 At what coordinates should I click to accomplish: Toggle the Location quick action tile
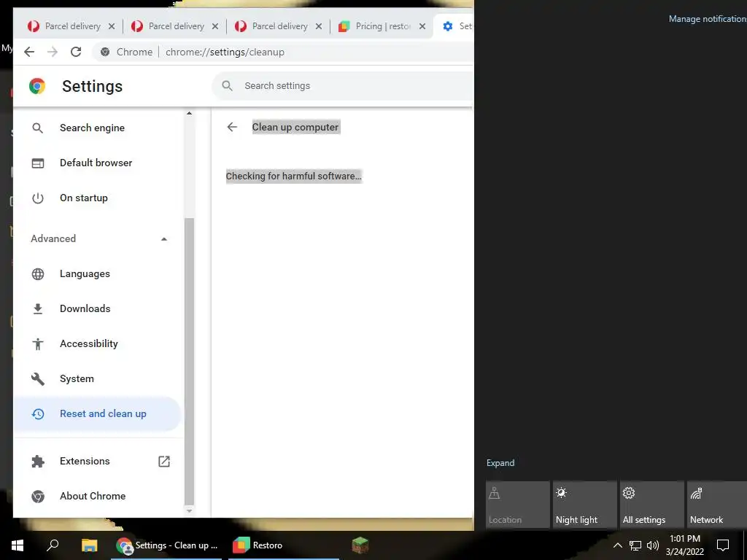click(x=518, y=505)
